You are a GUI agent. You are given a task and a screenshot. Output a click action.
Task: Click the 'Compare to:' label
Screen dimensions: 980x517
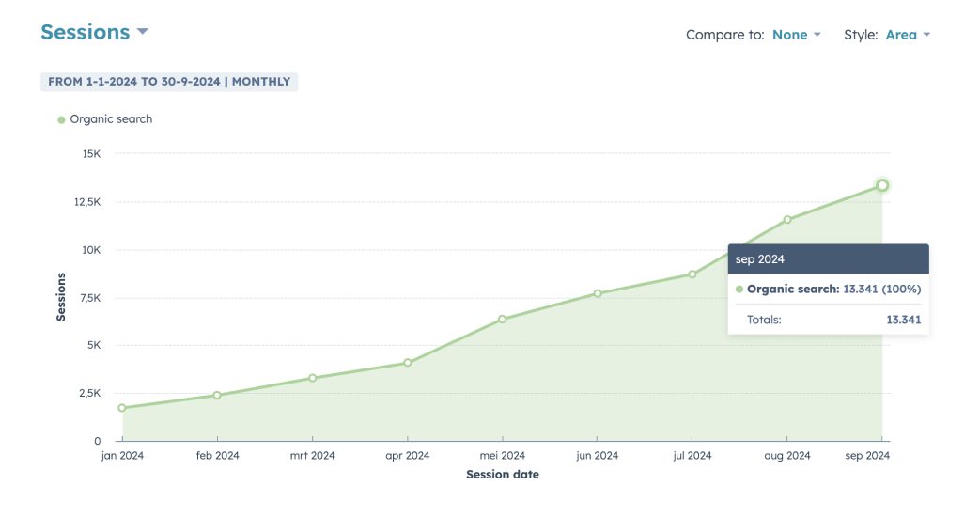[725, 35]
